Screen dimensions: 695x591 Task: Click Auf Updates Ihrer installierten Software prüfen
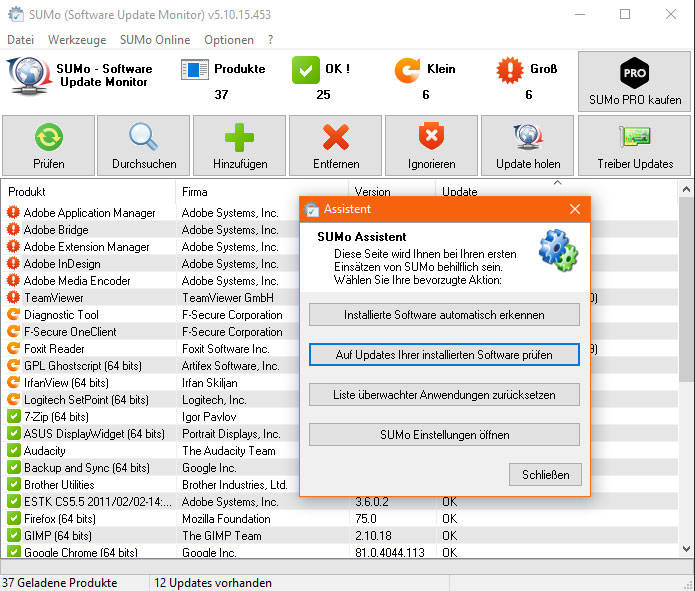[444, 355]
